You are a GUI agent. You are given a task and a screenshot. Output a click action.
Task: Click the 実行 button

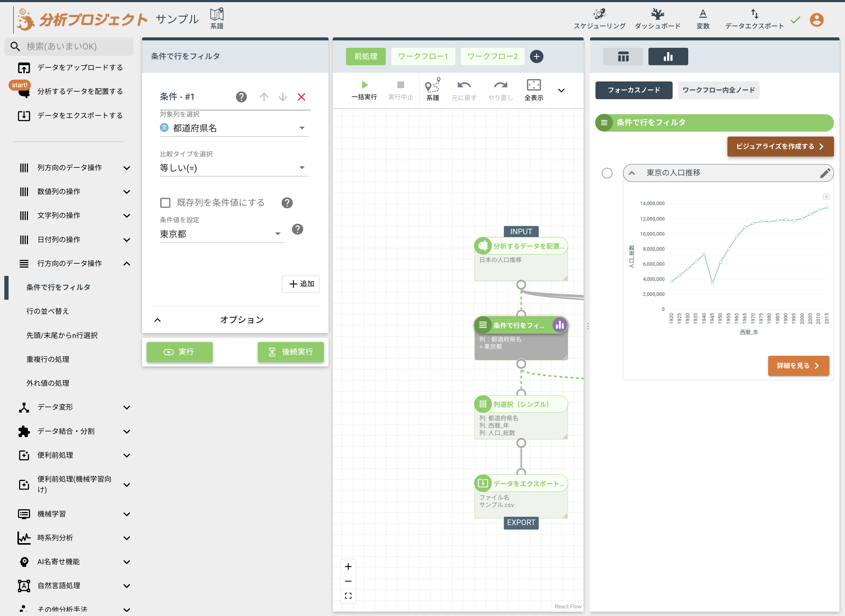(x=179, y=352)
